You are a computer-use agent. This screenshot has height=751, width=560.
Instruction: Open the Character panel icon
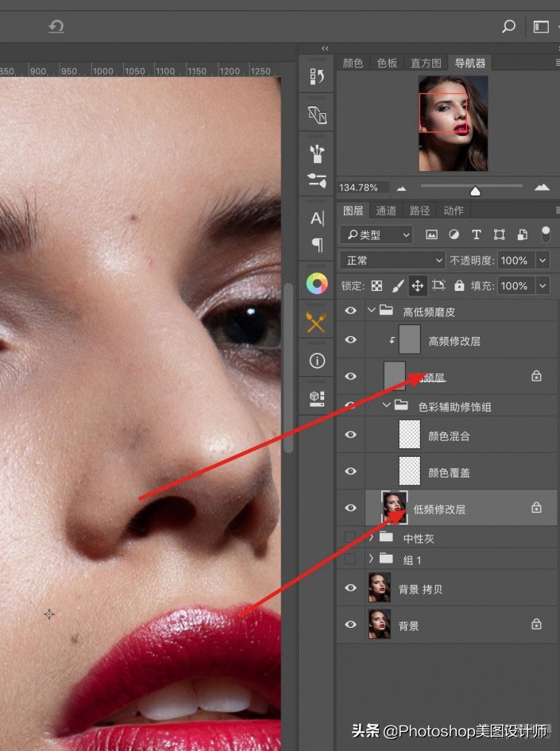click(x=317, y=219)
